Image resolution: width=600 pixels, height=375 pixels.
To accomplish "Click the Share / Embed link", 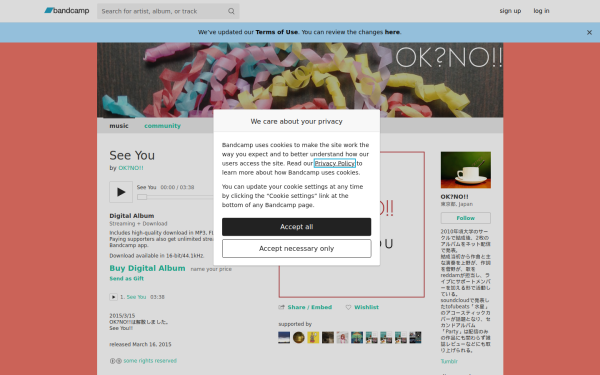I will [x=310, y=307].
